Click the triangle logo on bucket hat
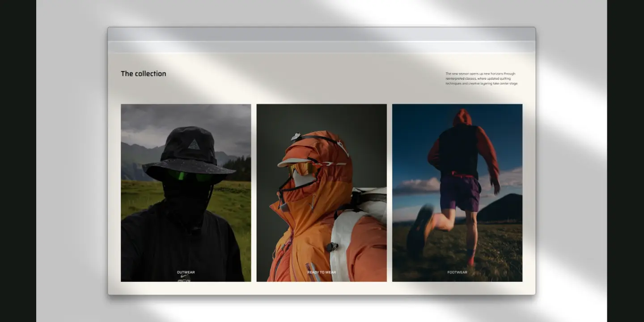Viewport: 644px width, 322px height. pos(194,144)
